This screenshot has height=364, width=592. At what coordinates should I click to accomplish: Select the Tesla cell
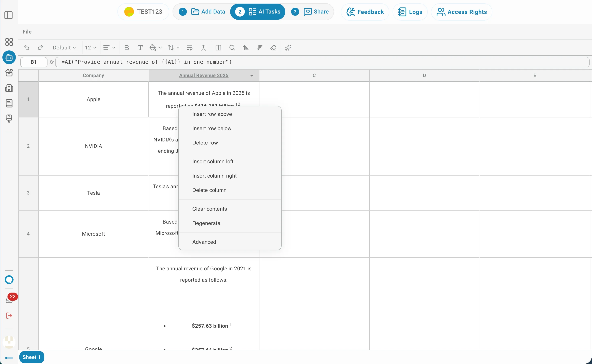pyautogui.click(x=94, y=193)
